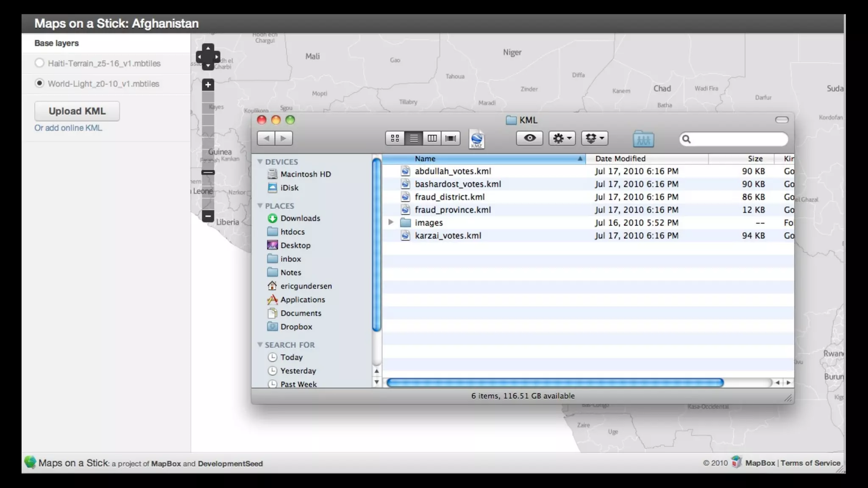Select World-Light base layer radio button
The image size is (868, 488).
tap(39, 83)
